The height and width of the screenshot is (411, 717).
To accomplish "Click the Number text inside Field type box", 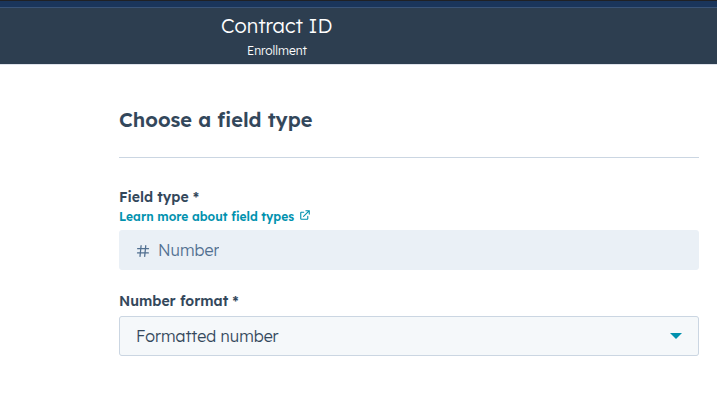I will click(188, 251).
